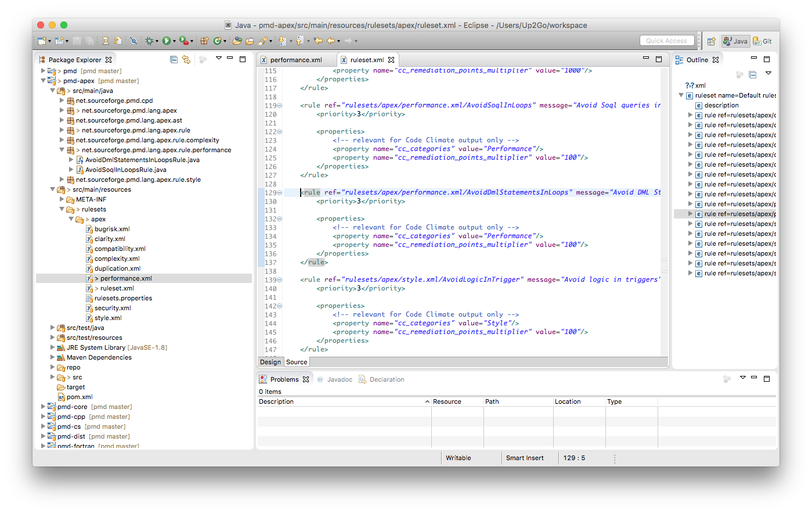Toggle fold marker at line 139
Screen dimensions: 812x513
pos(280,280)
